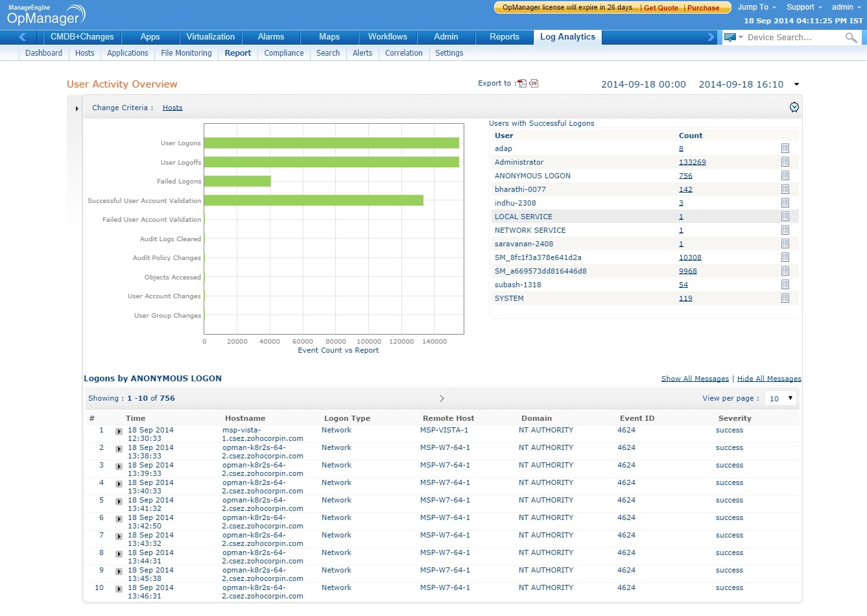Click the Failed Logons green bar

point(237,182)
